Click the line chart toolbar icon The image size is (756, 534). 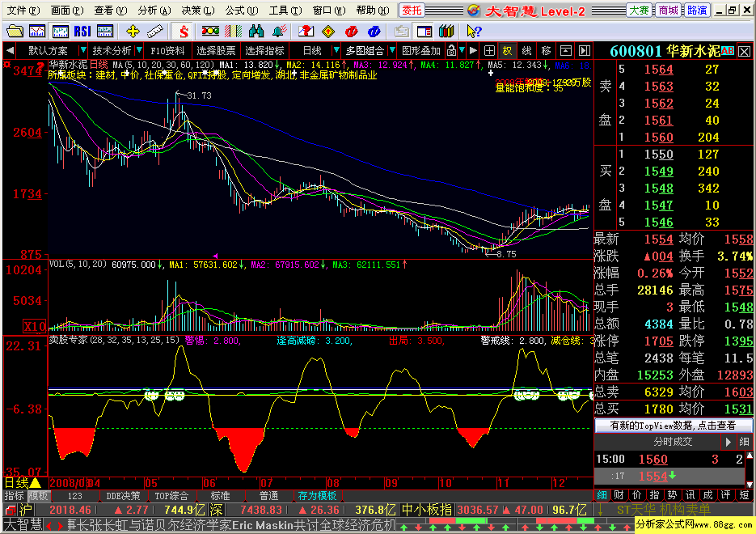[x=37, y=32]
